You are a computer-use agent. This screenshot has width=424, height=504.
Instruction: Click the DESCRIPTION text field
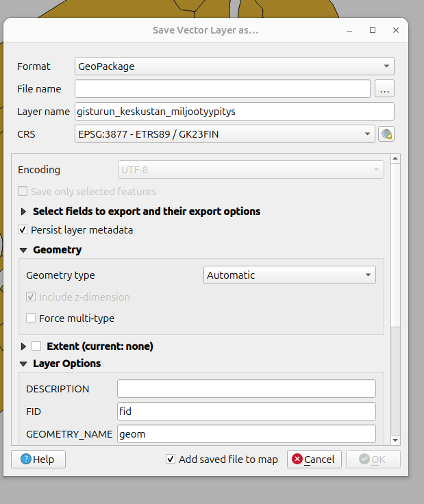point(246,389)
